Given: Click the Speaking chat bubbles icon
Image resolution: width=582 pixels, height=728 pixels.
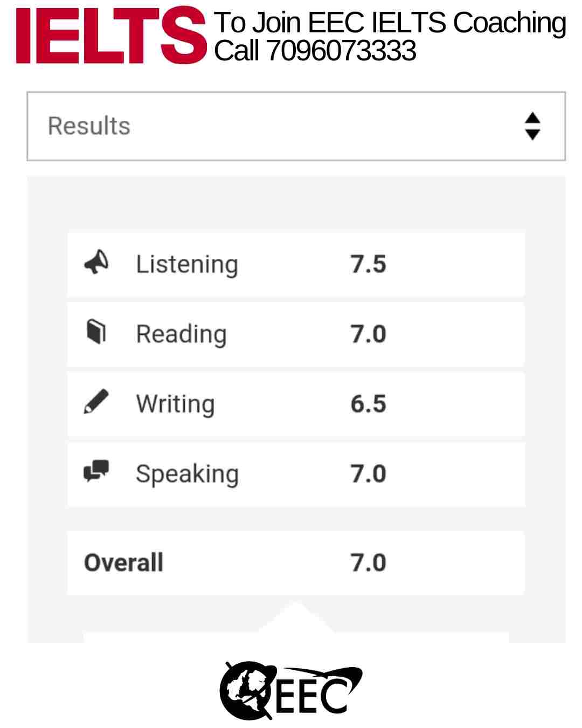Looking at the screenshot, I should (x=96, y=471).
